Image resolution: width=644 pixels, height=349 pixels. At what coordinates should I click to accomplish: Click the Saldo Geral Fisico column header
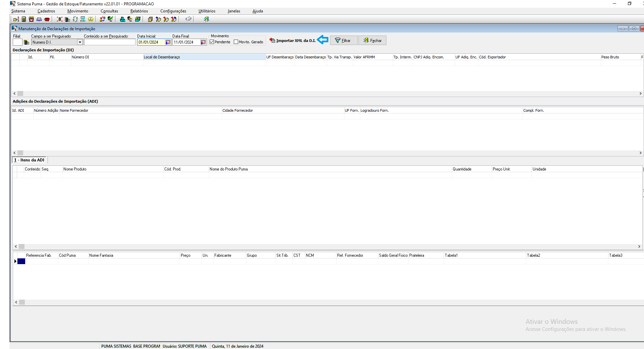pyautogui.click(x=393, y=255)
